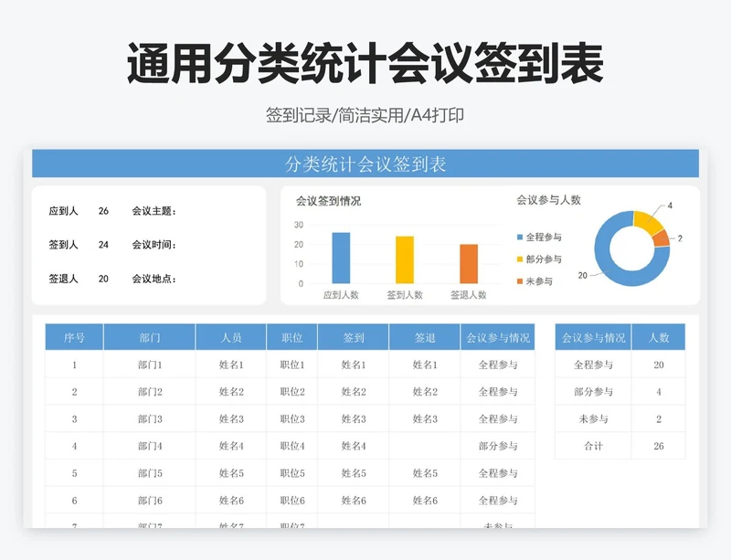Select the 人数 header in summary table
The image size is (731, 560).
point(658,337)
